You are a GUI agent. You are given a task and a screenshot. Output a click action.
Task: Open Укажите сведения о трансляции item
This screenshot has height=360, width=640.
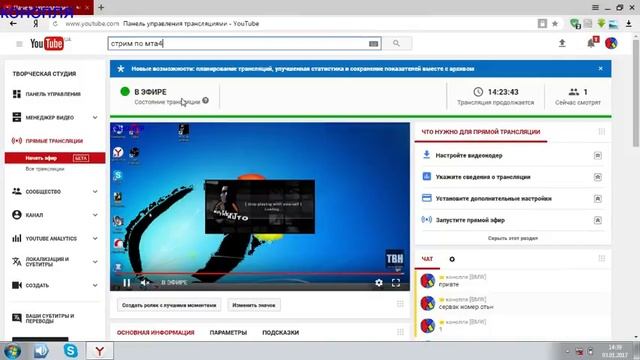coord(483,177)
